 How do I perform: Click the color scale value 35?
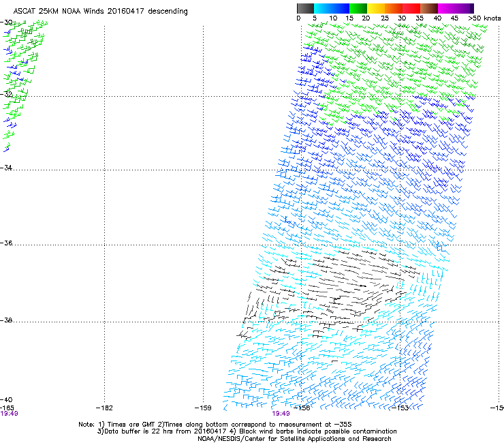click(420, 18)
